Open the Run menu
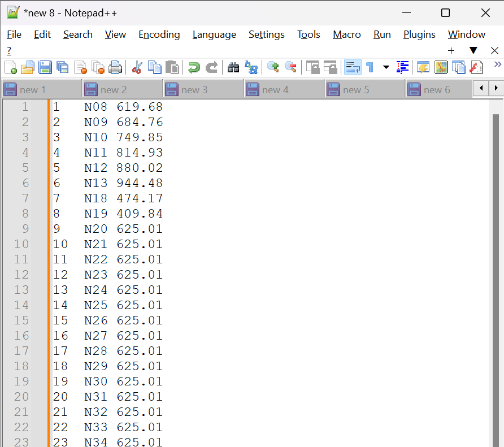The height and width of the screenshot is (447, 504). (382, 34)
